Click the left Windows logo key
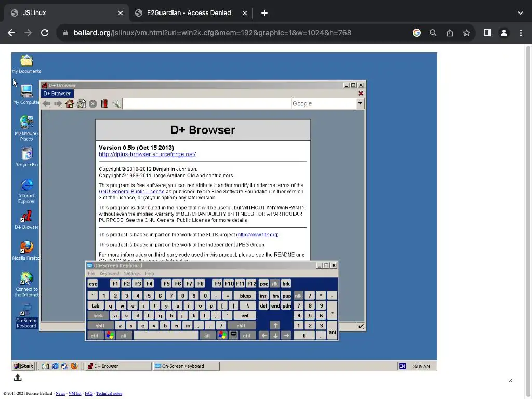 point(110,336)
